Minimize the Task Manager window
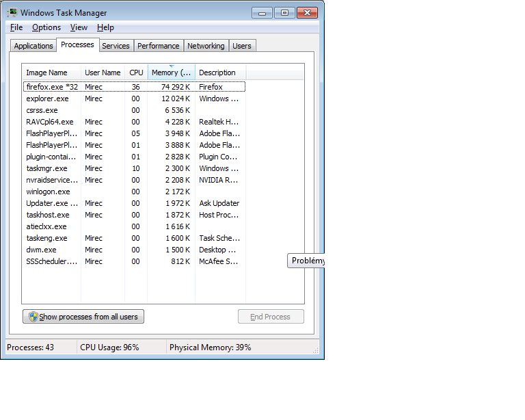525x420 pixels. coord(262,13)
